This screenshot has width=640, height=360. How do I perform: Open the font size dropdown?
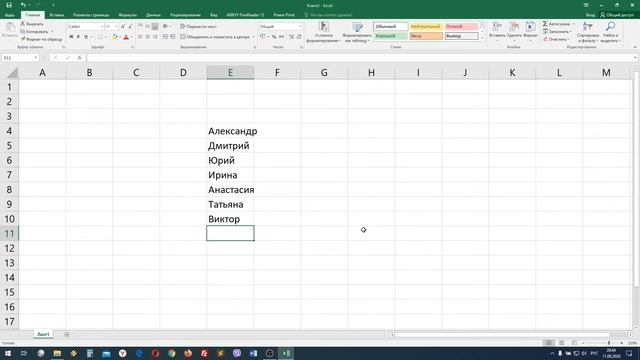pos(116,27)
